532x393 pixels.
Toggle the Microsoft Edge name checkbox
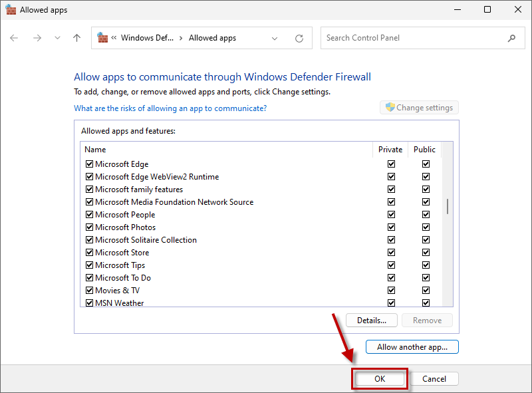pyautogui.click(x=89, y=164)
